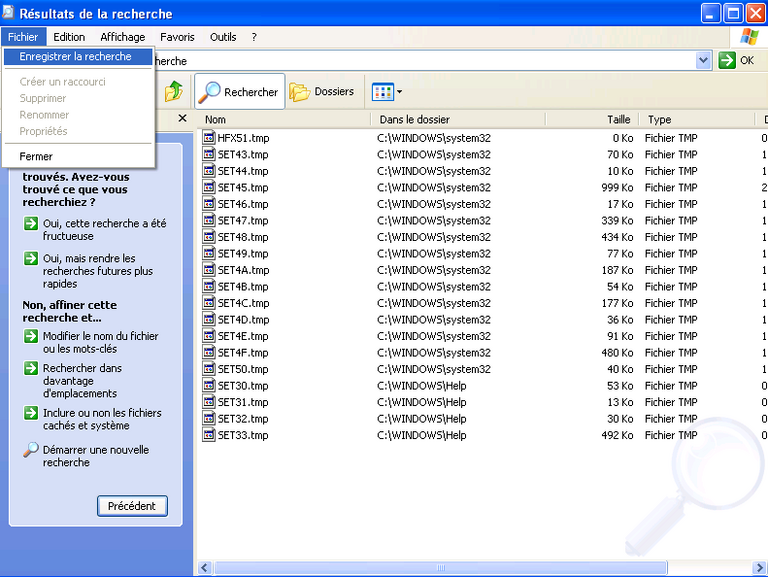Click the Précédent button
Image resolution: width=768 pixels, height=577 pixels.
point(132,506)
